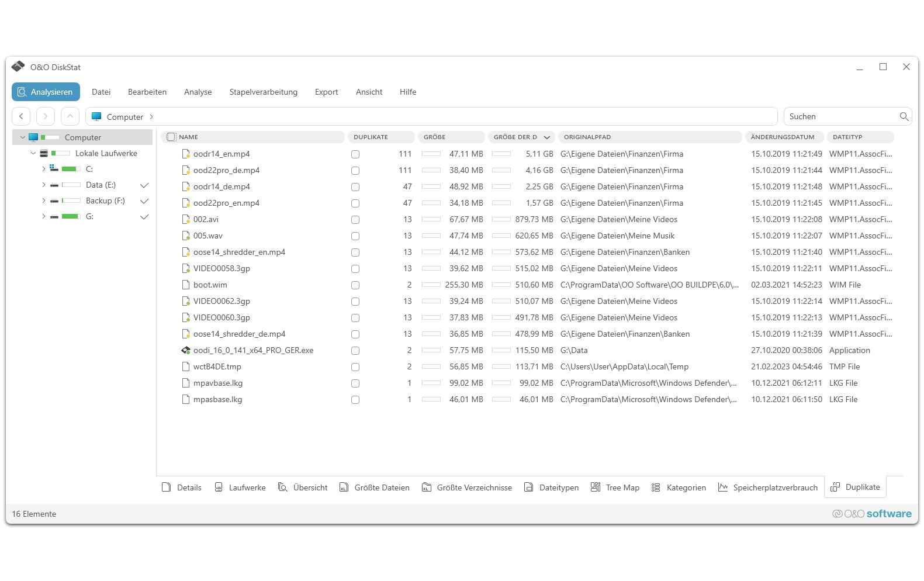Click the size bar for oodr14_en.mp4 5,11 GB
The width and height of the screenshot is (924, 581).
501,154
